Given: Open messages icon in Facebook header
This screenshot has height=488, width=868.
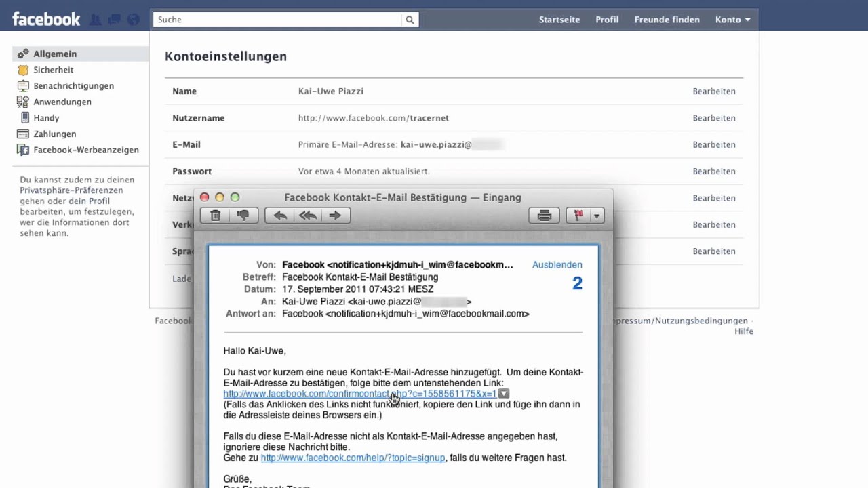Looking at the screenshot, I should tap(115, 20).
